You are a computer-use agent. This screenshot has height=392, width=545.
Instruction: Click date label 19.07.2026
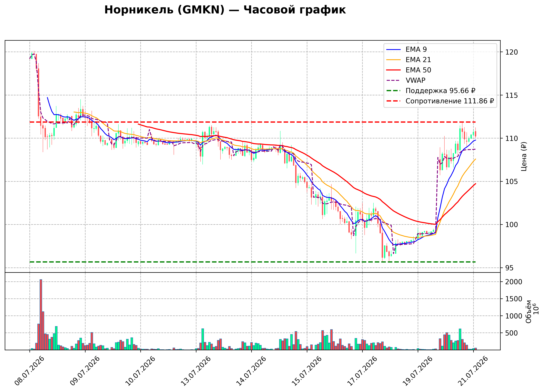(418, 371)
